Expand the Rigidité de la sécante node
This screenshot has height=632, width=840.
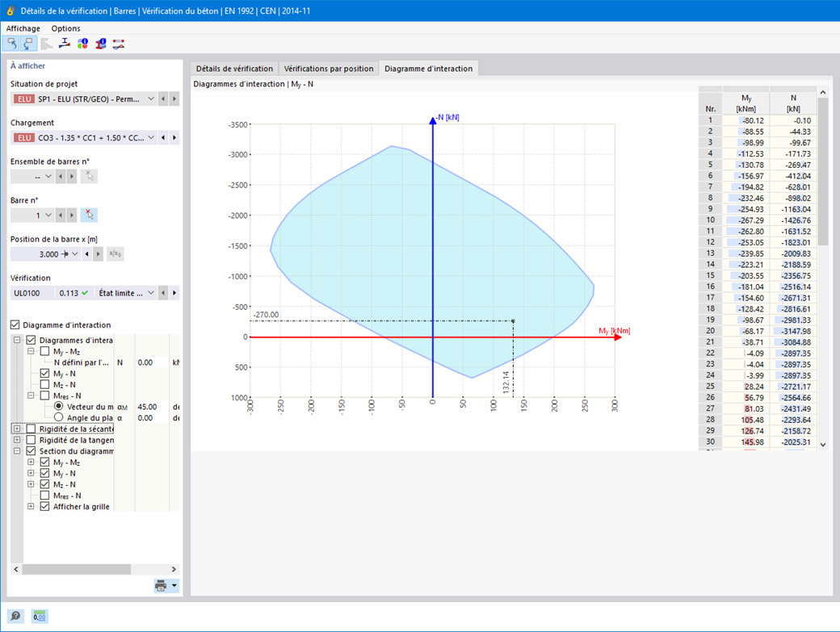[17, 430]
